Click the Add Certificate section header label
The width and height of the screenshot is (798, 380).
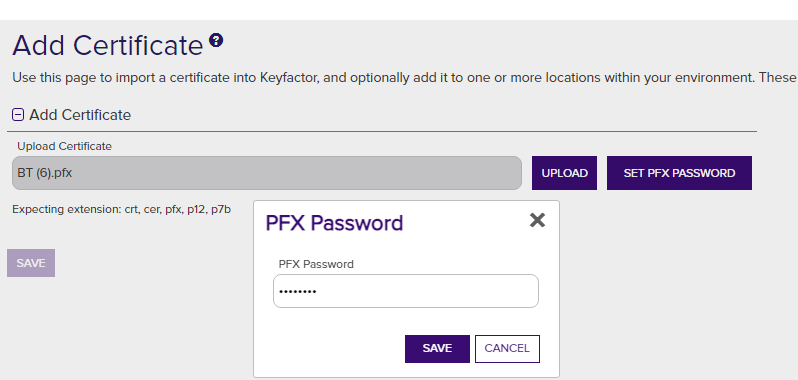(80, 115)
